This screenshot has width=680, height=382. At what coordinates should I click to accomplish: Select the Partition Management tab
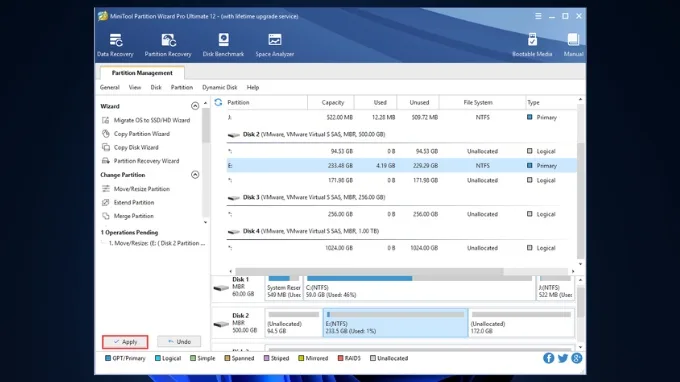pyautogui.click(x=142, y=73)
